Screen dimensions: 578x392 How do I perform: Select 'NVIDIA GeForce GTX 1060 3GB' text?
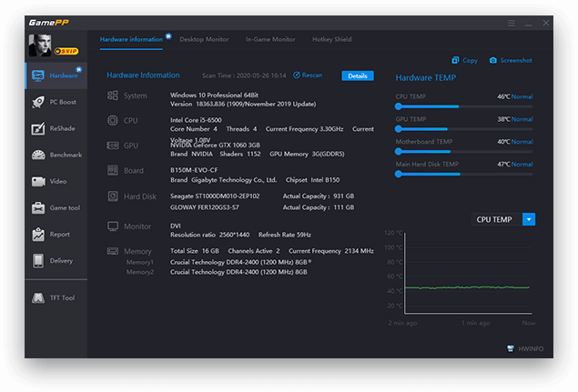coord(215,146)
